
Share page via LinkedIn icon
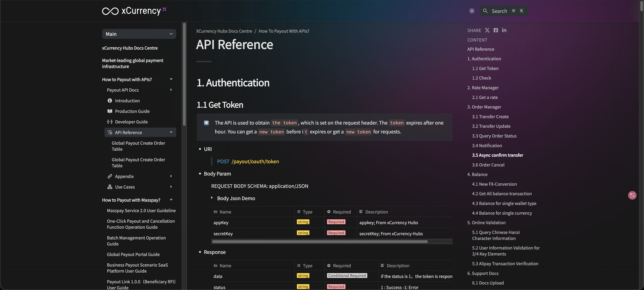(x=504, y=30)
